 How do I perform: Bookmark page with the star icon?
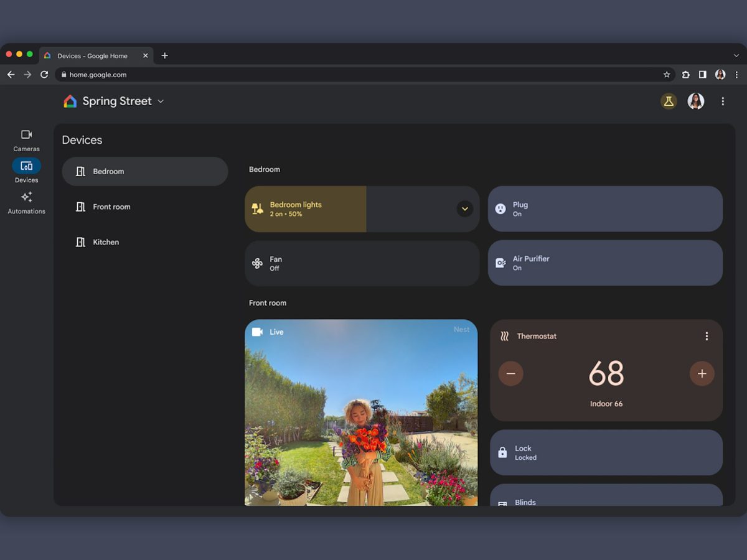667,75
